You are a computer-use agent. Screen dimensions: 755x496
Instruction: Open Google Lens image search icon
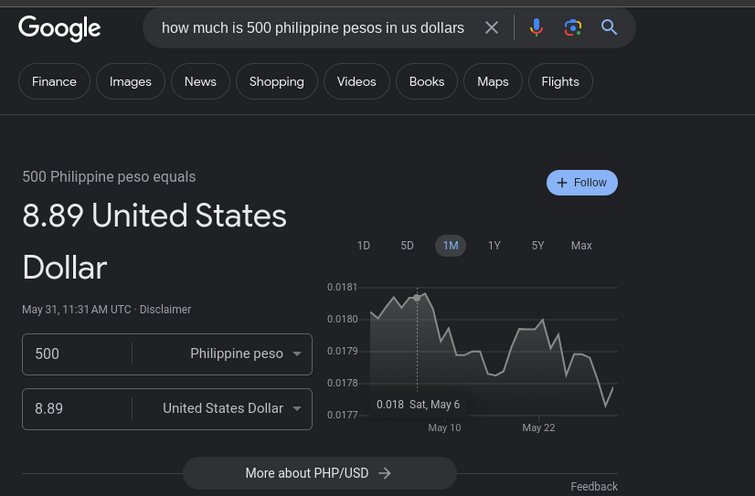573,27
